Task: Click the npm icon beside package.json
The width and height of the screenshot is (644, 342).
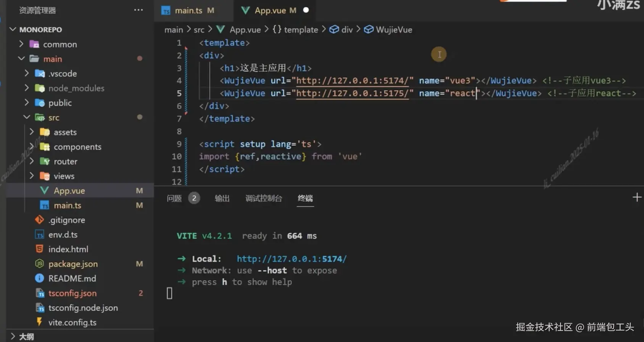Action: [39, 264]
